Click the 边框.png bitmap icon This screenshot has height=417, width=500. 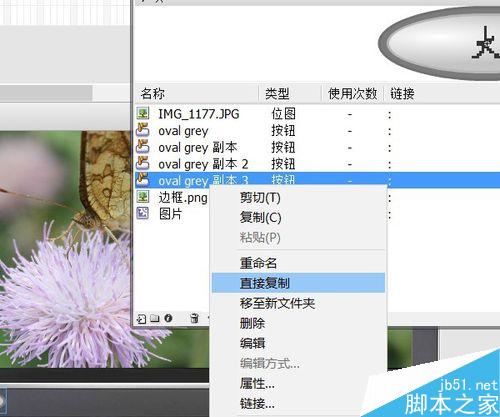click(x=143, y=197)
